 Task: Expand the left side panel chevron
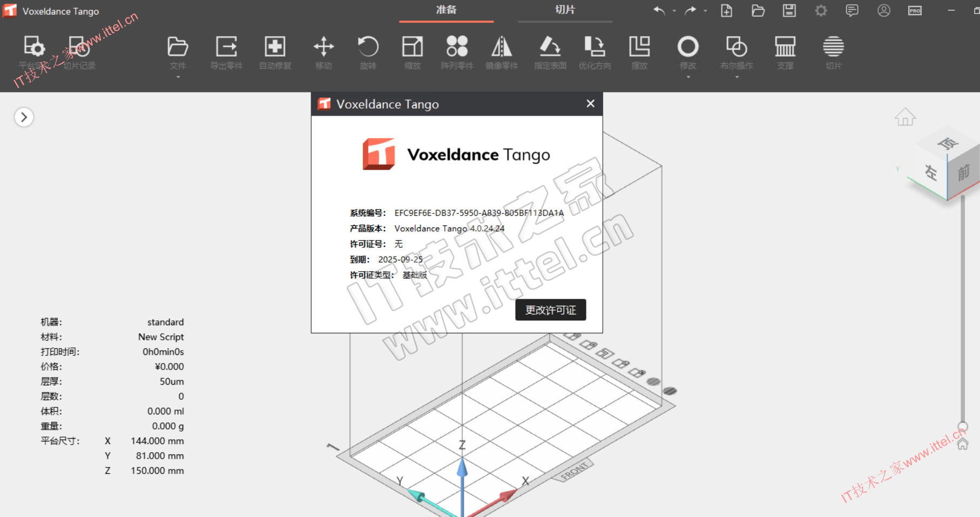click(24, 117)
